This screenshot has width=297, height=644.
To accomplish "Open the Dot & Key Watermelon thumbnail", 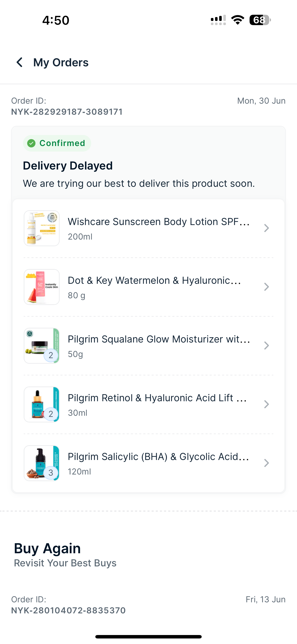I will (41, 287).
